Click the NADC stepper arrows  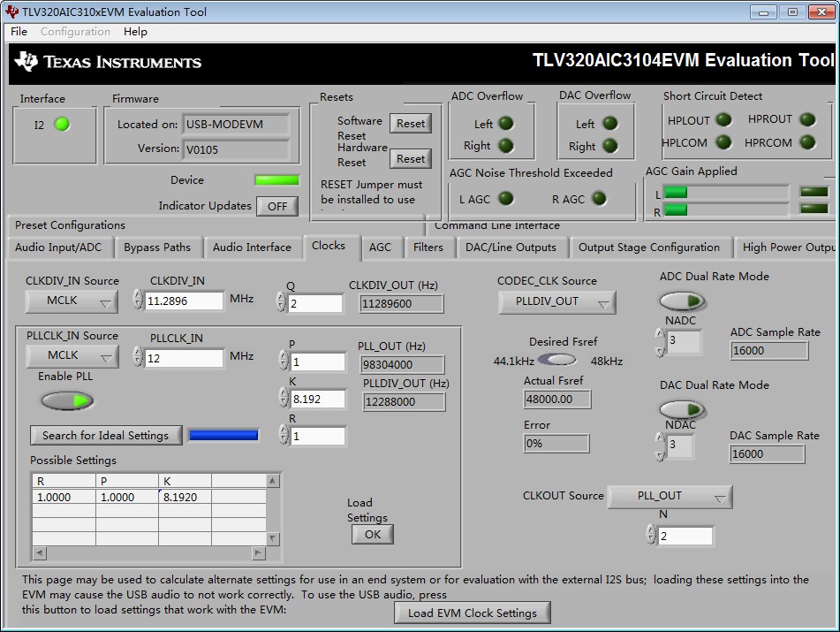pos(660,342)
